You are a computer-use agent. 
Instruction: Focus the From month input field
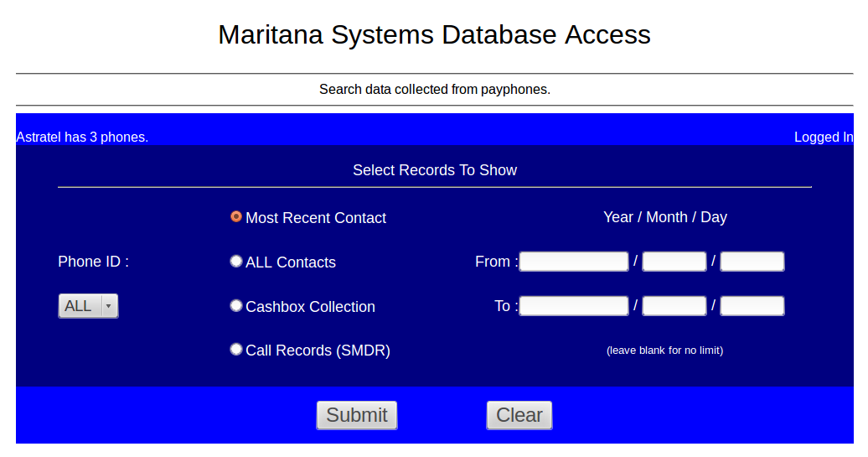[x=674, y=262]
